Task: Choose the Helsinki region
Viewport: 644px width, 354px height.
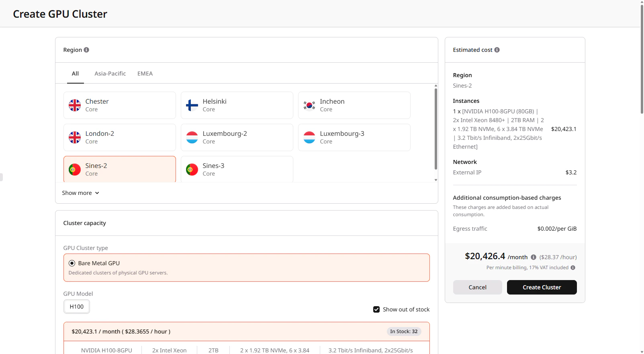Action: pos(237,105)
